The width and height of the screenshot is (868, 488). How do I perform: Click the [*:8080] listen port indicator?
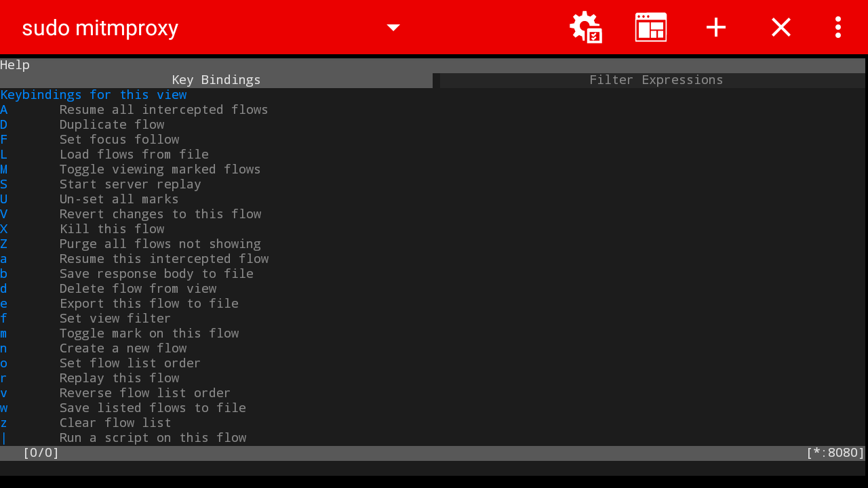pyautogui.click(x=835, y=453)
